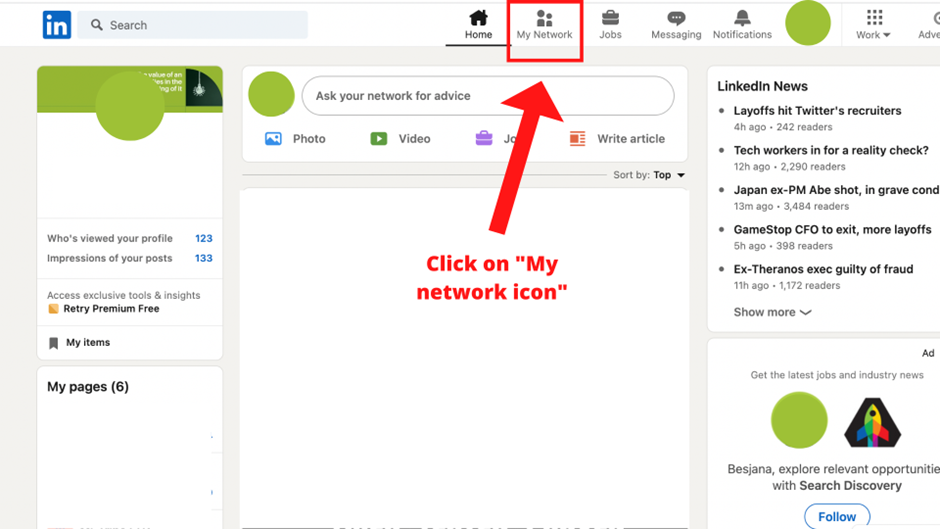This screenshot has height=529, width=940.
Task: Click the profile avatar in navigation bar
Action: 808,23
